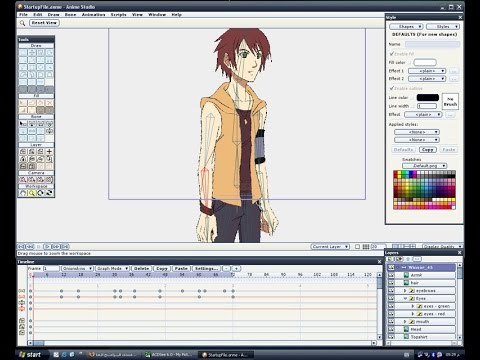Open the Scripts menu

point(119,15)
